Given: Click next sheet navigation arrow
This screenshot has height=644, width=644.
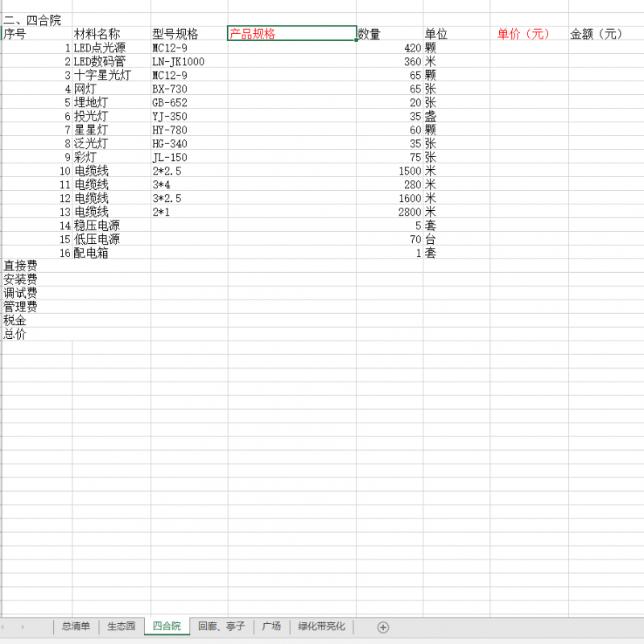Looking at the screenshot, I should tap(22, 627).
